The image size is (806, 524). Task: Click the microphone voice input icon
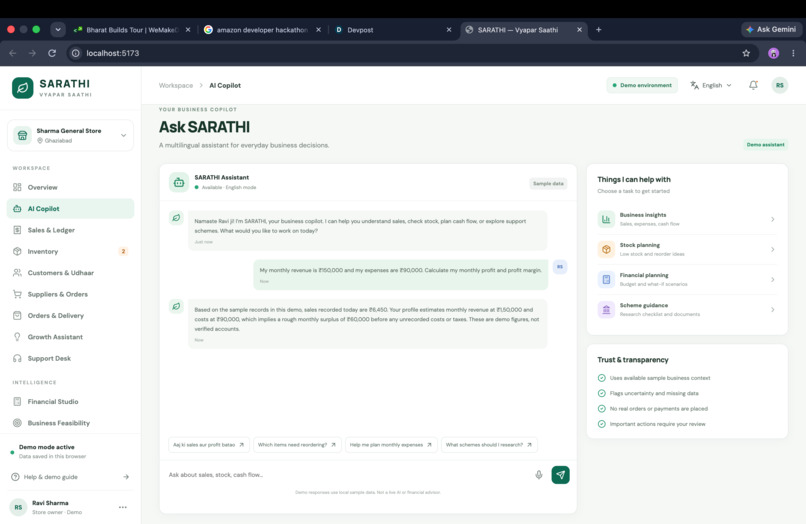539,475
